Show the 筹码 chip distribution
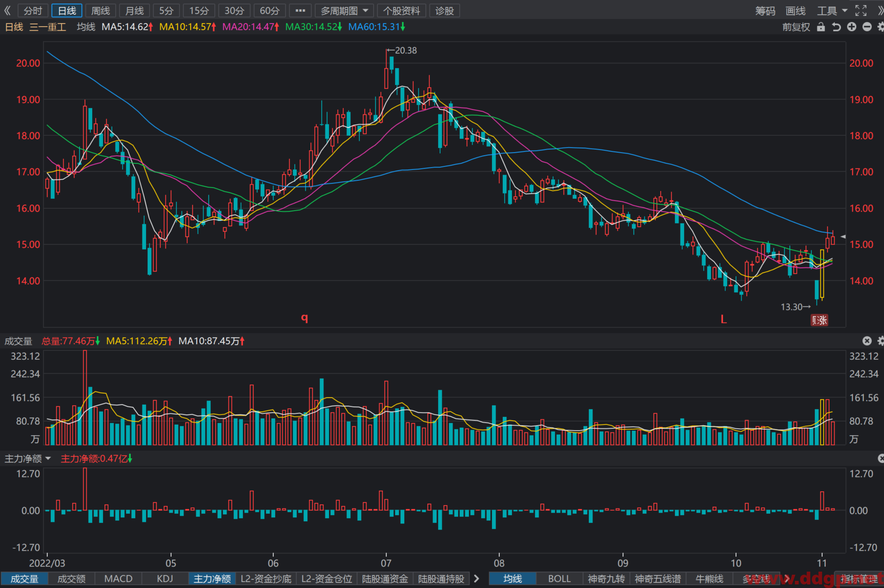The width and height of the screenshot is (884, 588). click(x=765, y=11)
